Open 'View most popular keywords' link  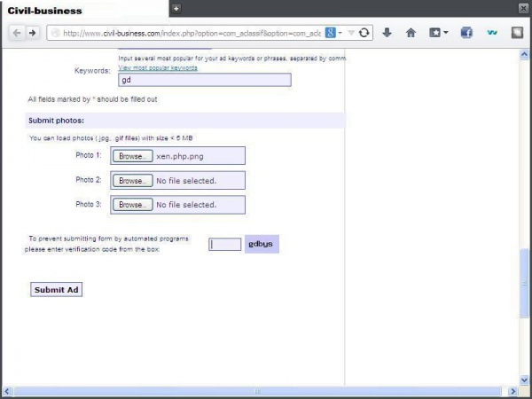[x=158, y=68]
